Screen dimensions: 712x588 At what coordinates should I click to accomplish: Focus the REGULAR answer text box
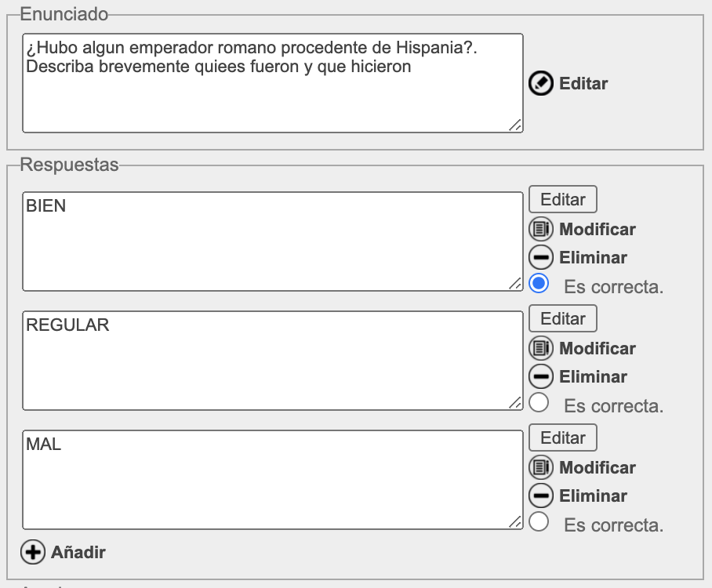click(272, 361)
